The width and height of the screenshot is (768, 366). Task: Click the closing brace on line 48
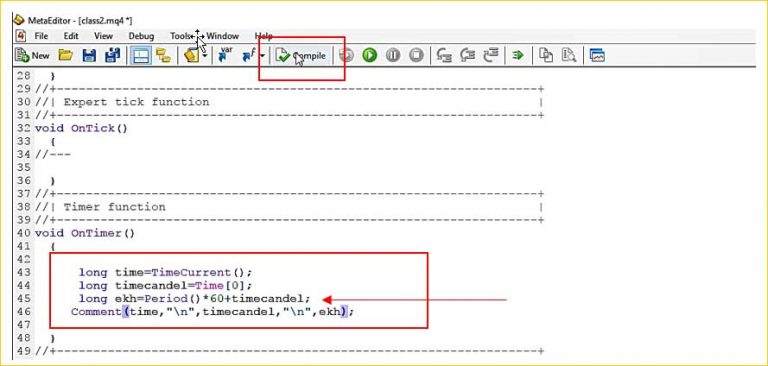[53, 338]
